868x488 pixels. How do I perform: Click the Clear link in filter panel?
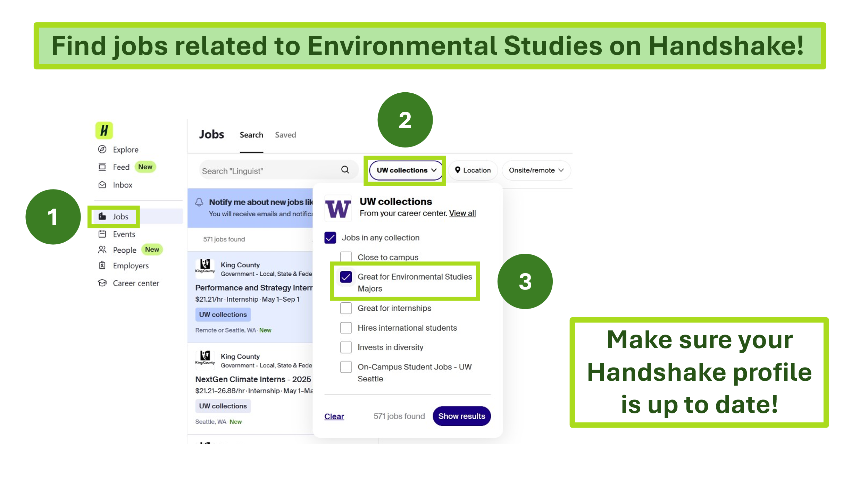(x=334, y=416)
